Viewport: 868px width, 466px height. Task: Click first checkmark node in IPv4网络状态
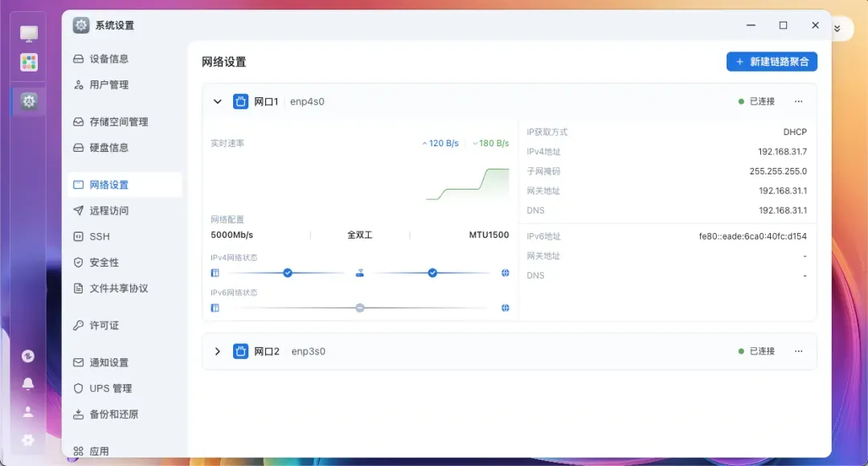(288, 273)
